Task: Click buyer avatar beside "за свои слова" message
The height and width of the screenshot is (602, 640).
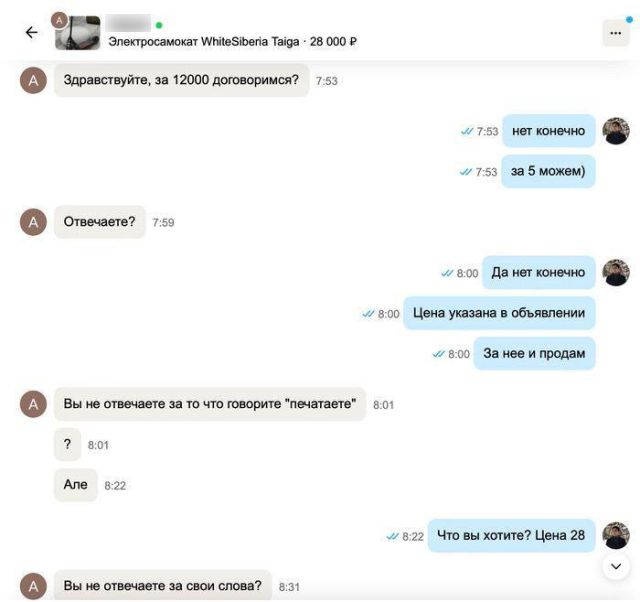Action: 33,586
